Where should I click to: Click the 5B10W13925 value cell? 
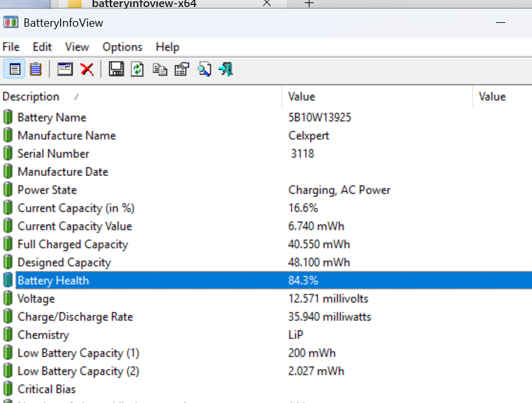coord(320,118)
